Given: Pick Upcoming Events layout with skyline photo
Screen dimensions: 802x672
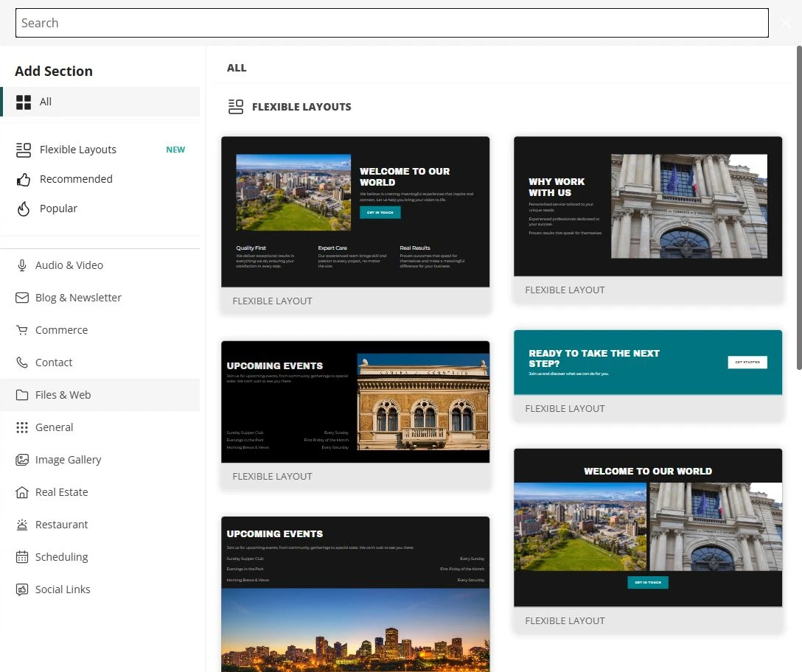Looking at the screenshot, I should point(355,595).
